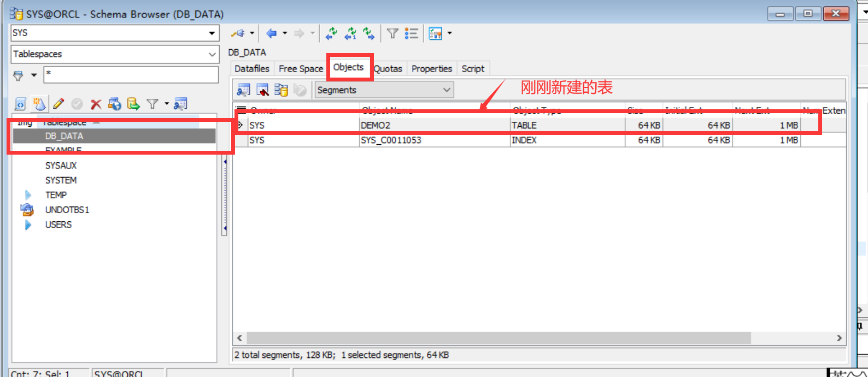The width and height of the screenshot is (868, 377).
Task: Click the TABLE object type cell
Action: coord(567,126)
